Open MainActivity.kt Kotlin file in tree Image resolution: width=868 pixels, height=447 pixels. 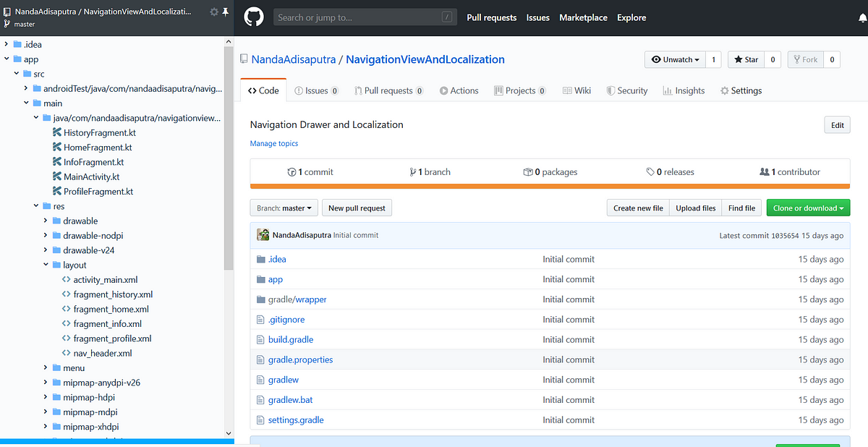pos(91,176)
